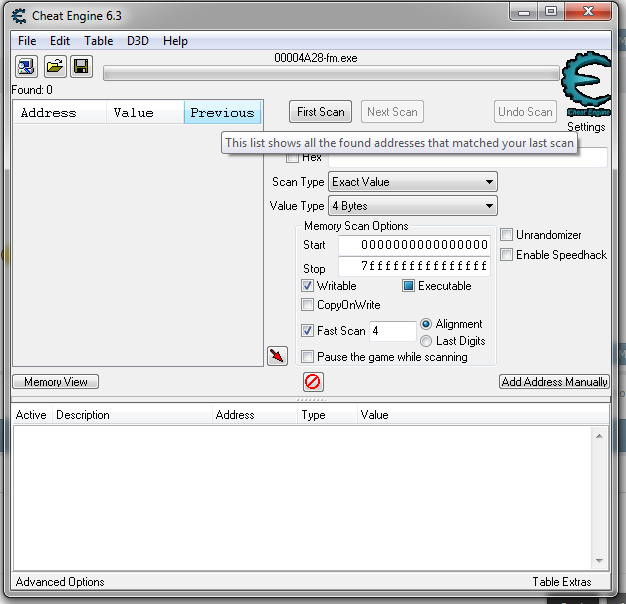This screenshot has height=604, width=626.
Task: Click the Found: 0 label
Action: click(32, 90)
